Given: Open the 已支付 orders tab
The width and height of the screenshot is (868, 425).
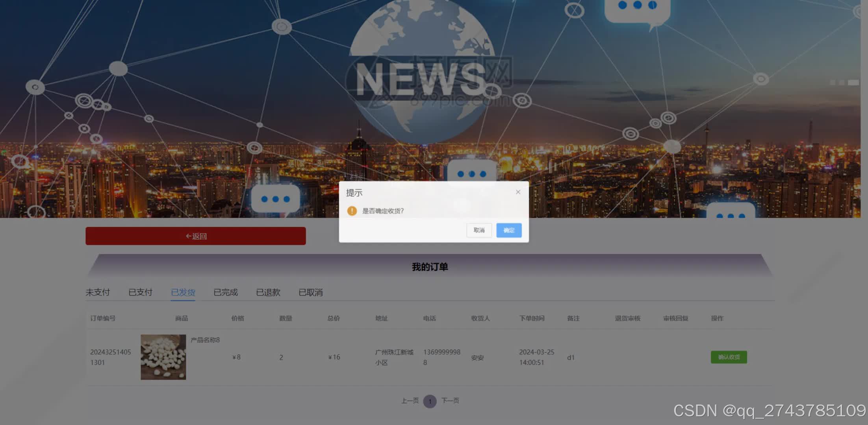Looking at the screenshot, I should coord(140,292).
